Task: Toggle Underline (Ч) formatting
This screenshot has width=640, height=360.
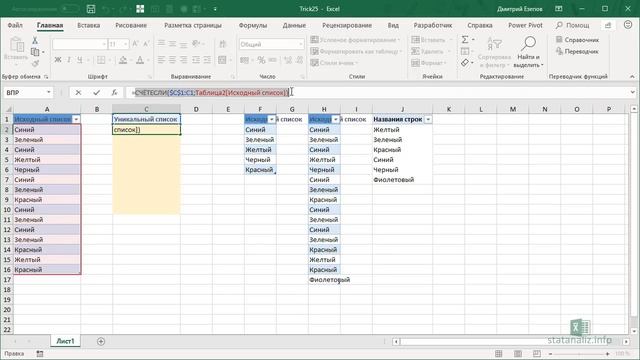Action: (80, 60)
